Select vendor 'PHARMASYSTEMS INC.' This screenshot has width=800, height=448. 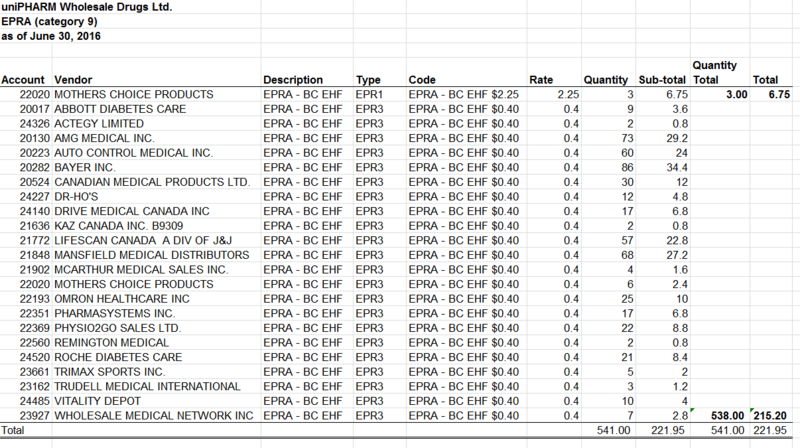(x=114, y=313)
